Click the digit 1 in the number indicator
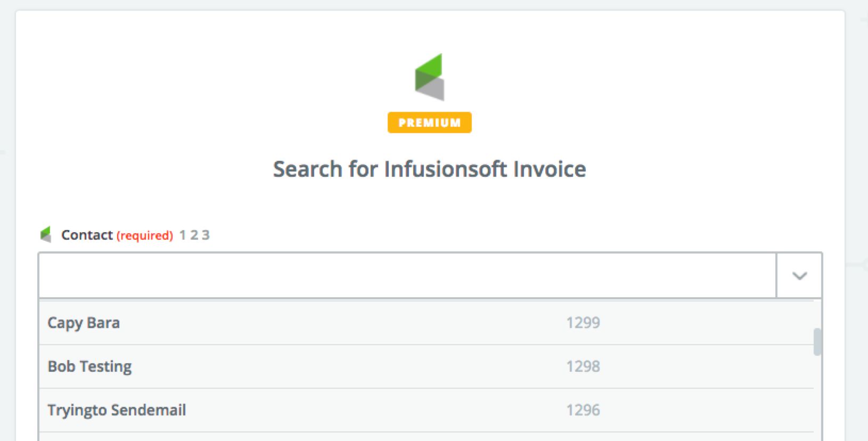The height and width of the screenshot is (441, 868). [x=183, y=235]
